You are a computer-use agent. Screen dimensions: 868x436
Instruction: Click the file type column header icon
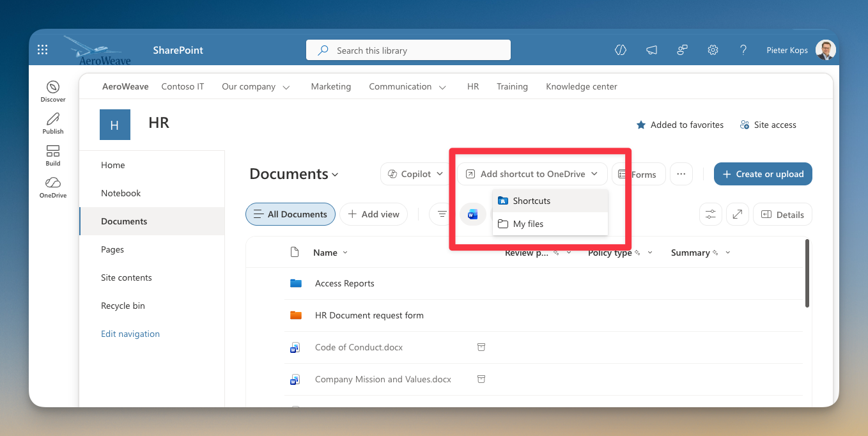point(295,253)
